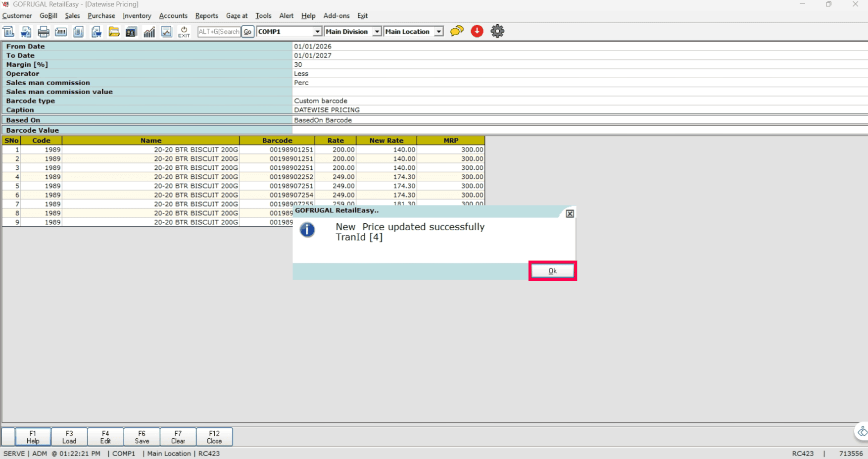Screen dimensions: 868x459
Task: Open the Purchase menu
Action: coord(101,16)
